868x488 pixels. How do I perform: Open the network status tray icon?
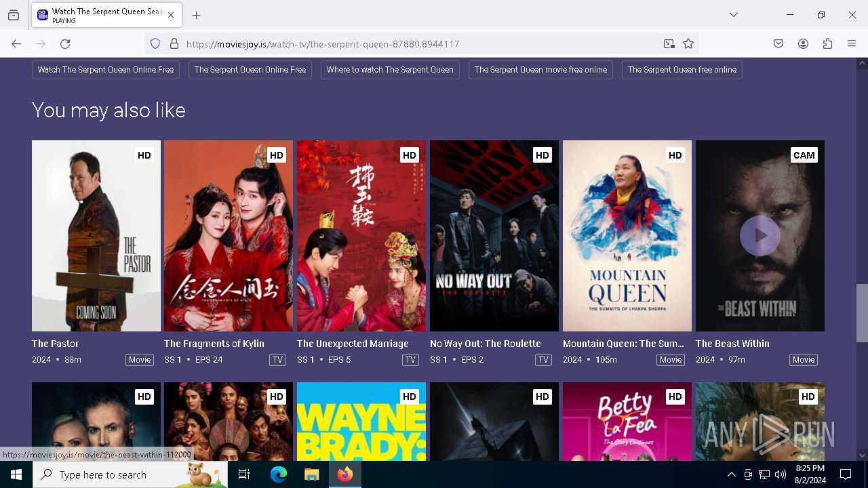(764, 474)
